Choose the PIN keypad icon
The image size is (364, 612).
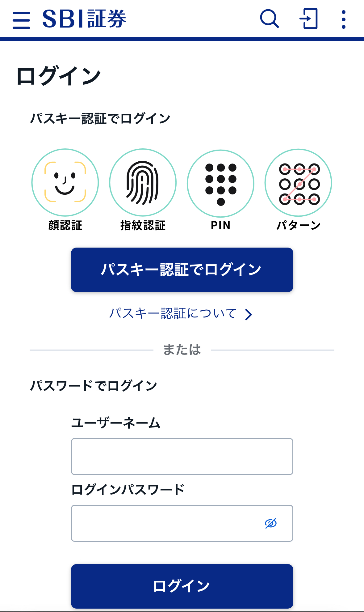tap(220, 184)
